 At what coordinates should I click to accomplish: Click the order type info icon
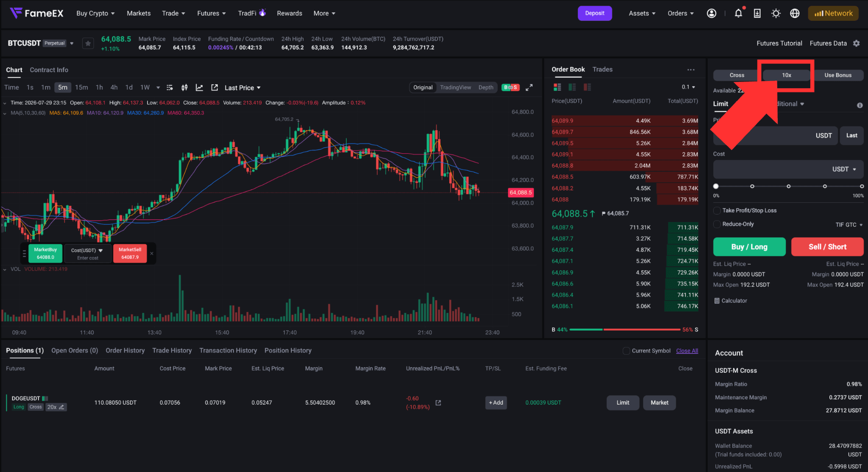click(860, 105)
